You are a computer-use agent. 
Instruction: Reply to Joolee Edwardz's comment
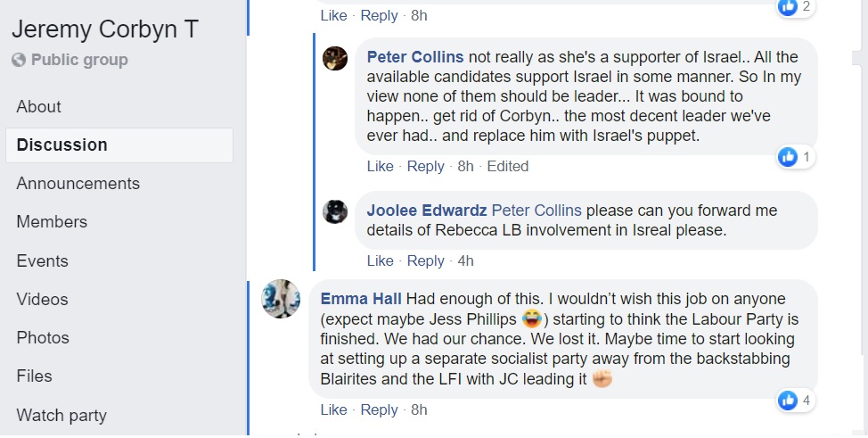(425, 260)
